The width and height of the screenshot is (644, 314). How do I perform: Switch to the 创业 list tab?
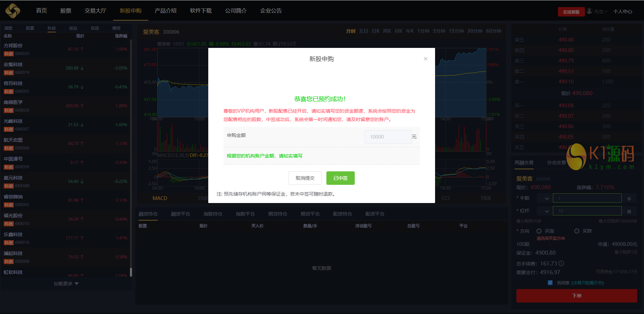pos(73,28)
